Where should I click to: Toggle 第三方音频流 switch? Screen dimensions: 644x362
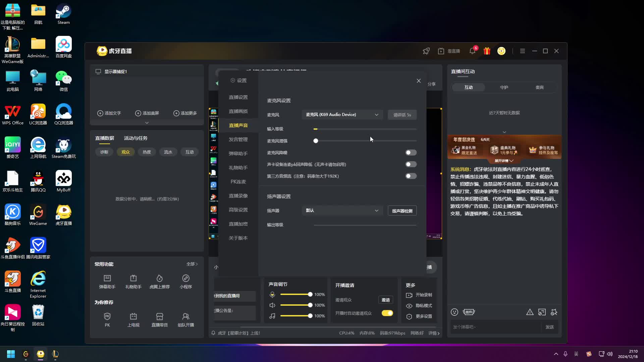point(411,176)
